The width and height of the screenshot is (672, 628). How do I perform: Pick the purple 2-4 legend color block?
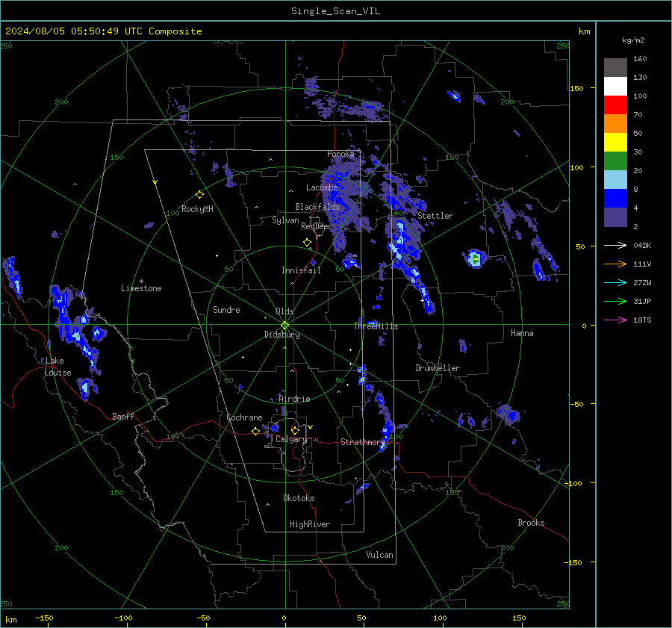tap(615, 217)
